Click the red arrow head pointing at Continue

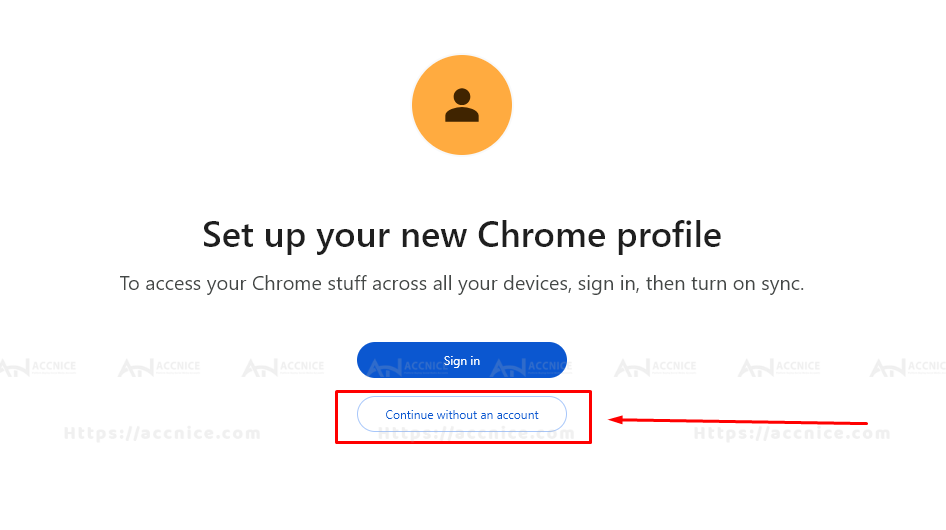coord(615,420)
